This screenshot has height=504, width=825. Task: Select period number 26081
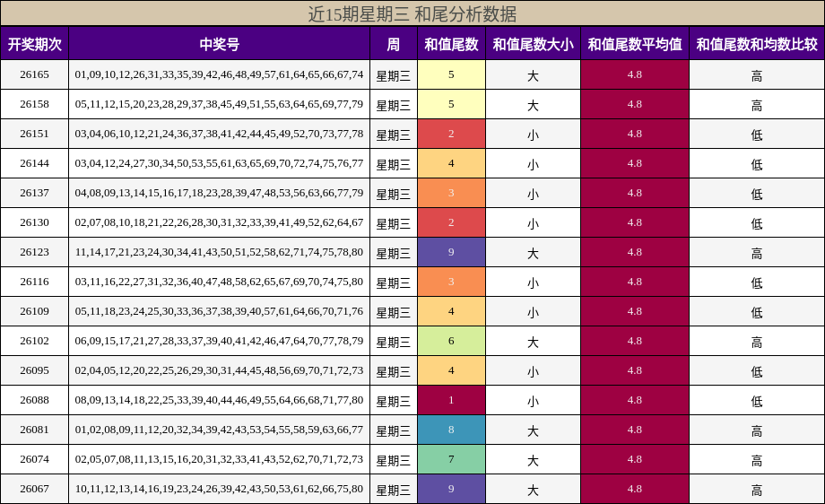(35, 430)
